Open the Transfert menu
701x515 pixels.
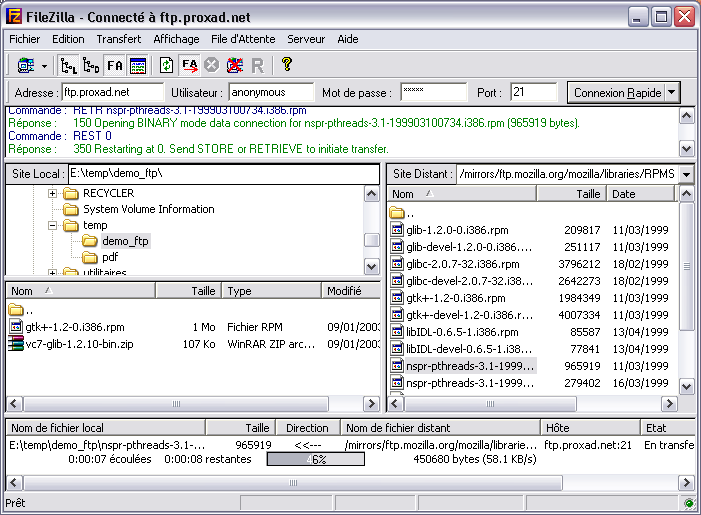pos(118,39)
